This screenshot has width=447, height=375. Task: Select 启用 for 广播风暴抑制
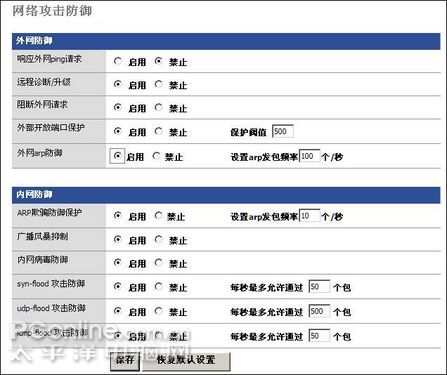point(118,239)
